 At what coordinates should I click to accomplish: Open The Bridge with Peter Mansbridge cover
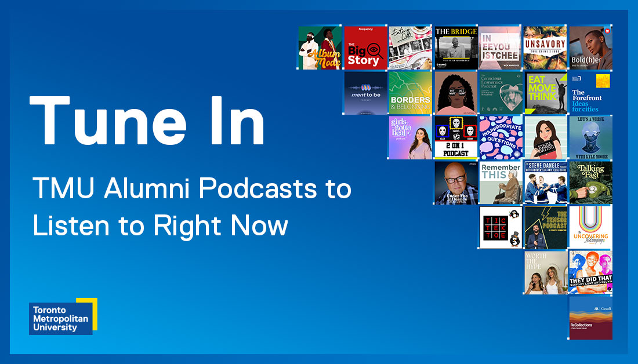455,48
